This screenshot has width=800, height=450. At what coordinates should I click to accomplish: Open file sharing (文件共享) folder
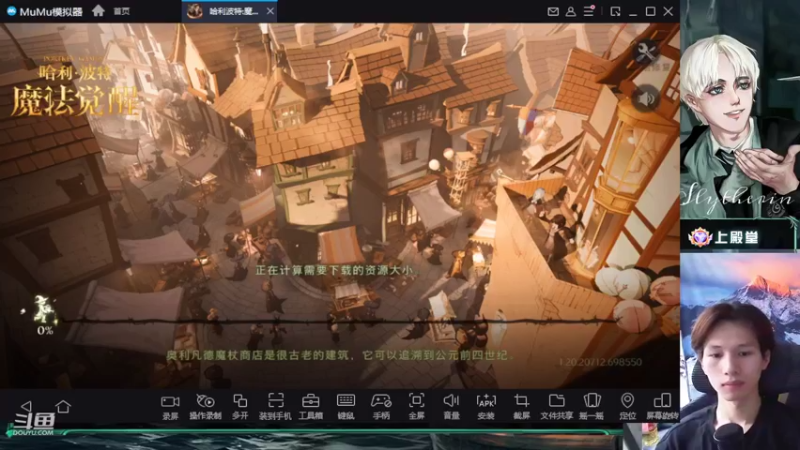click(x=557, y=407)
